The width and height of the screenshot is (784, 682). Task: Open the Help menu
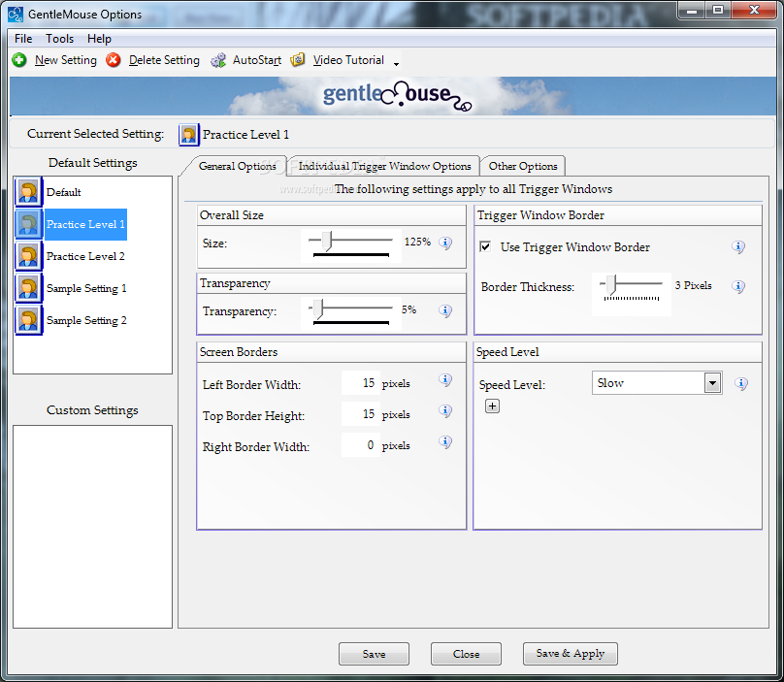[x=99, y=39]
